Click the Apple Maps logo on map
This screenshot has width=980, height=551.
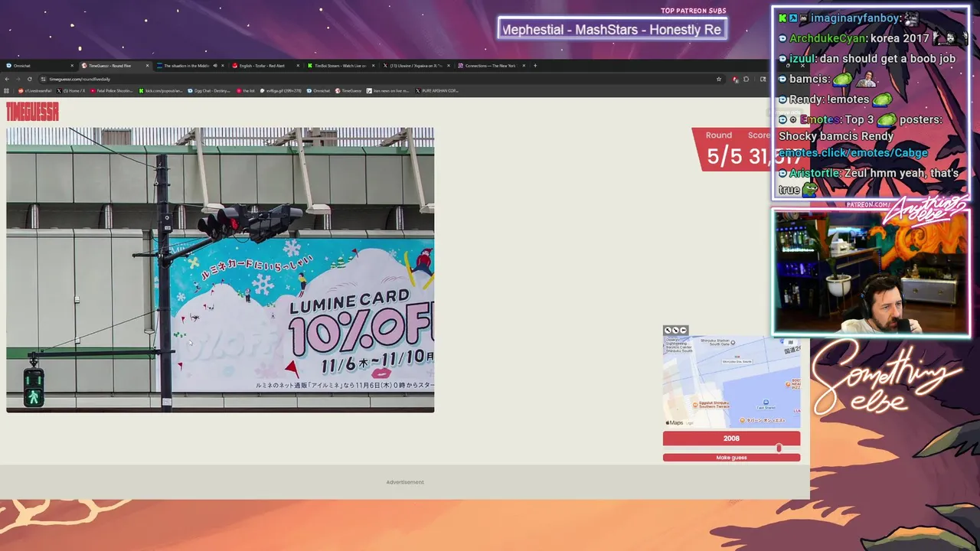click(x=675, y=422)
